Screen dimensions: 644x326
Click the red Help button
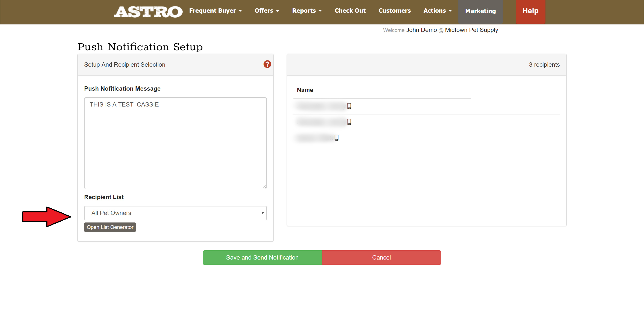[530, 11]
